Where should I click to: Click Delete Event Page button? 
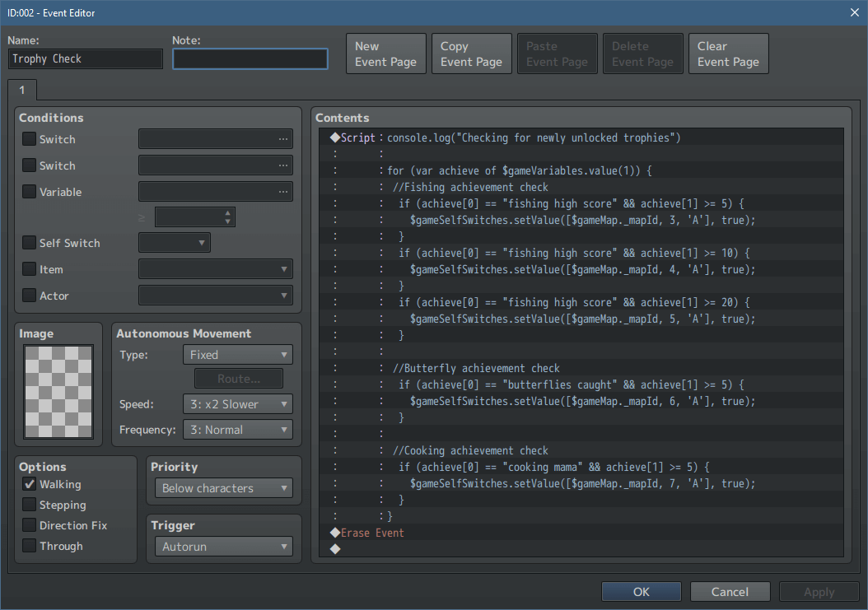point(642,54)
